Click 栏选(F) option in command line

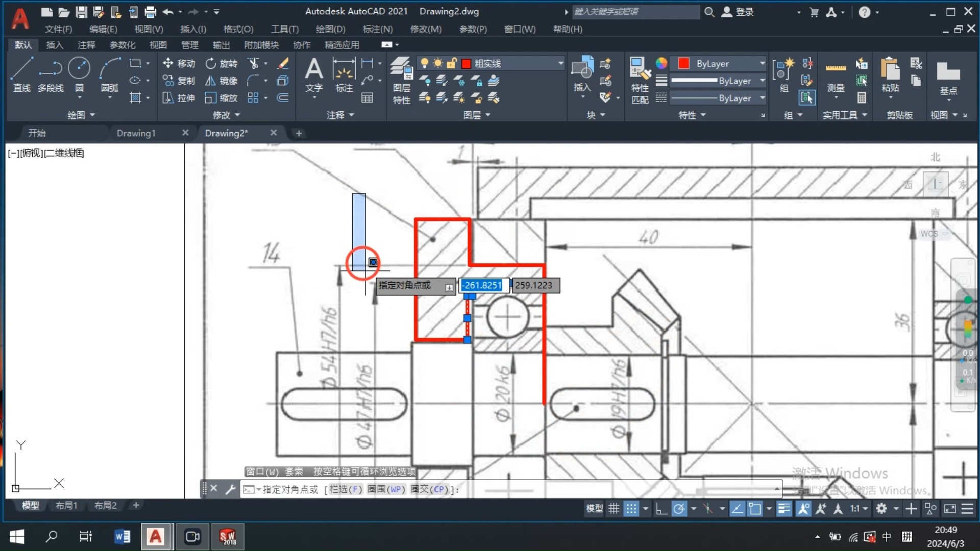[346, 489]
